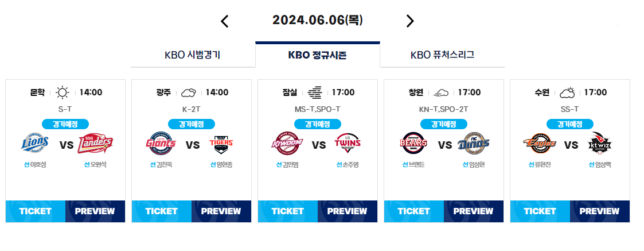The height and width of the screenshot is (251, 644).
Task: Click TICKET for the 잠실 game
Action: [287, 211]
